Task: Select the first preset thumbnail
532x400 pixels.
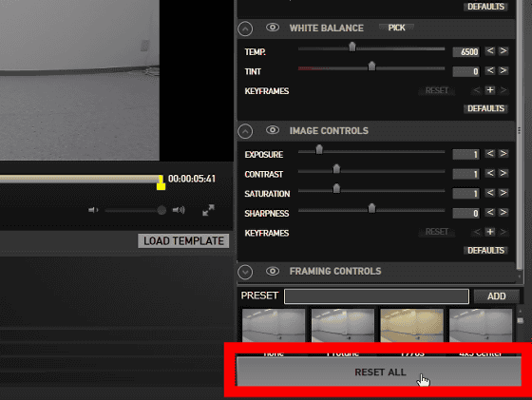Action: [274, 325]
